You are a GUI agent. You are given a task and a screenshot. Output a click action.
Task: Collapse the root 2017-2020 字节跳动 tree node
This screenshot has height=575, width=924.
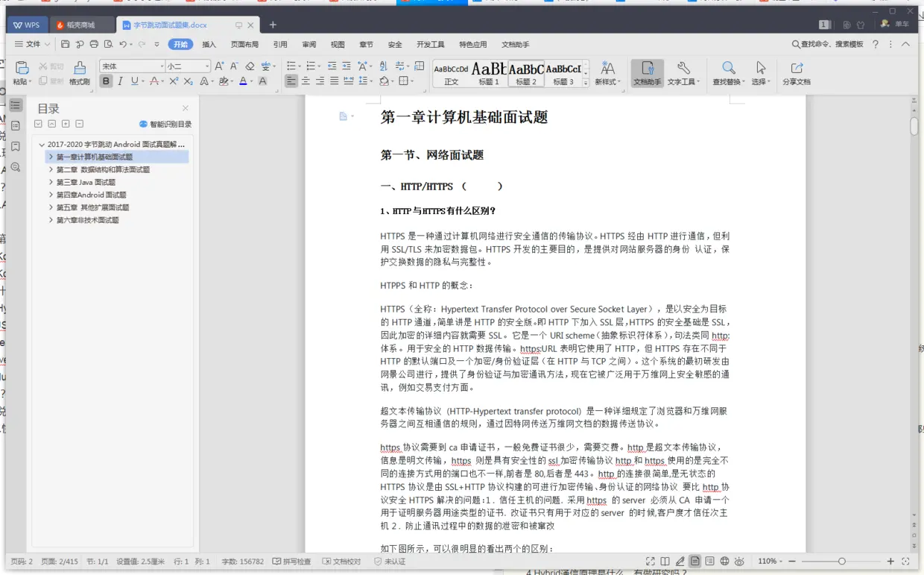(x=42, y=145)
